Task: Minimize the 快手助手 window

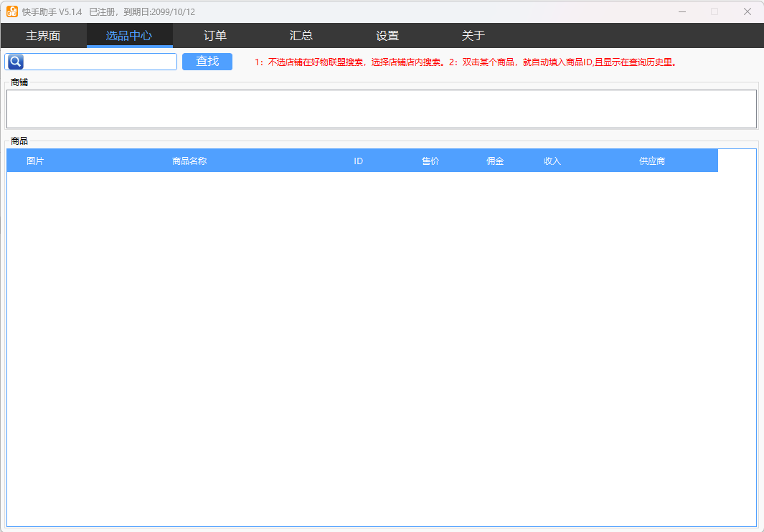Action: pos(682,11)
